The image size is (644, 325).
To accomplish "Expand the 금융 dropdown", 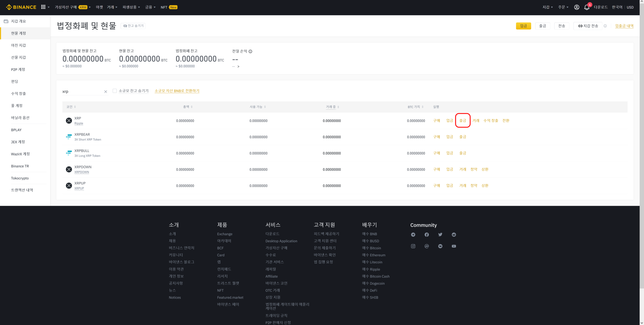I will coord(150,7).
